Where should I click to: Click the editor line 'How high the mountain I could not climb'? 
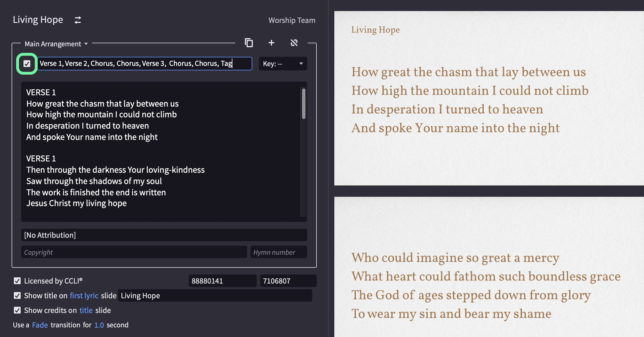(102, 115)
